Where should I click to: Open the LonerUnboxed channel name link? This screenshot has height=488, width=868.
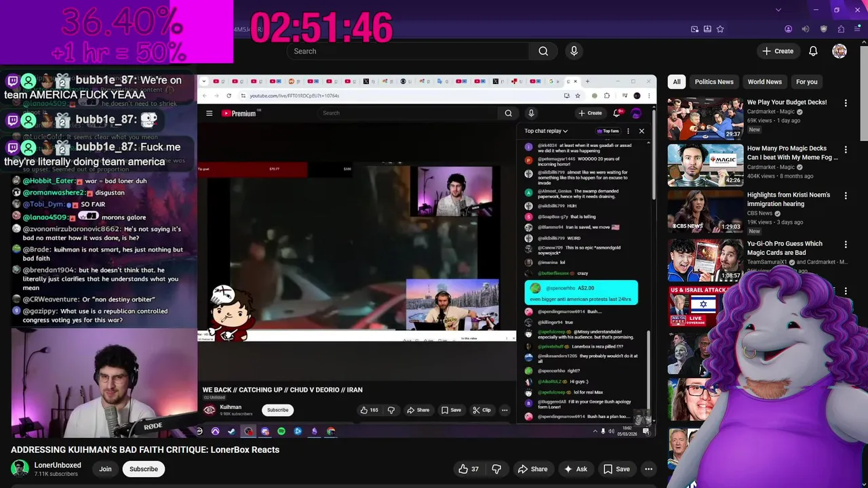[58, 465]
